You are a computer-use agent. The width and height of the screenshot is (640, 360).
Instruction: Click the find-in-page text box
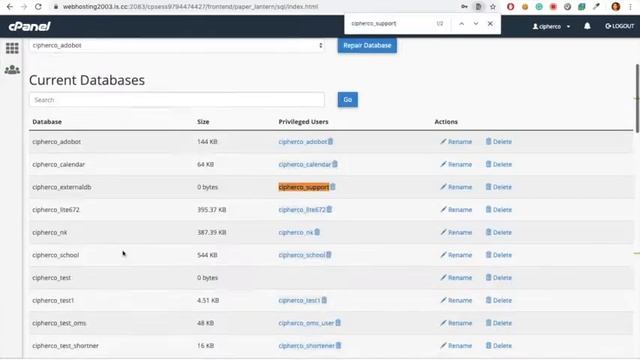391,24
